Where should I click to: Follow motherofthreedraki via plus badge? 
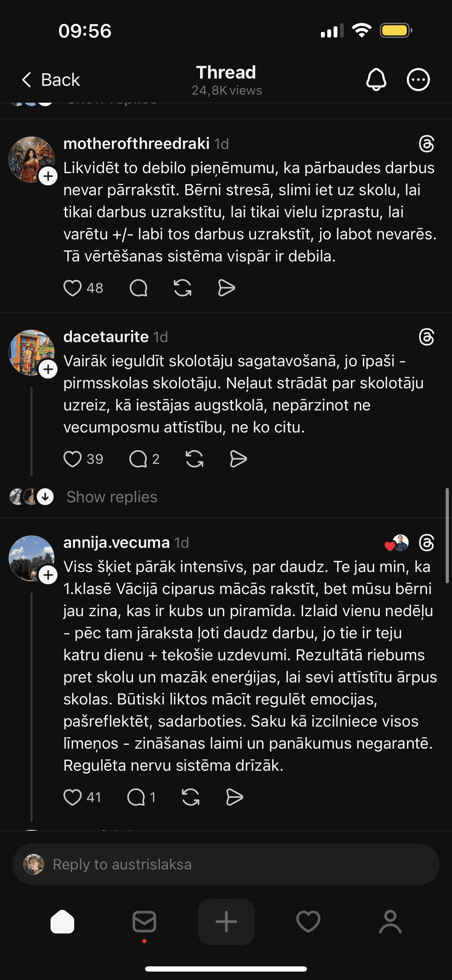tap(48, 176)
